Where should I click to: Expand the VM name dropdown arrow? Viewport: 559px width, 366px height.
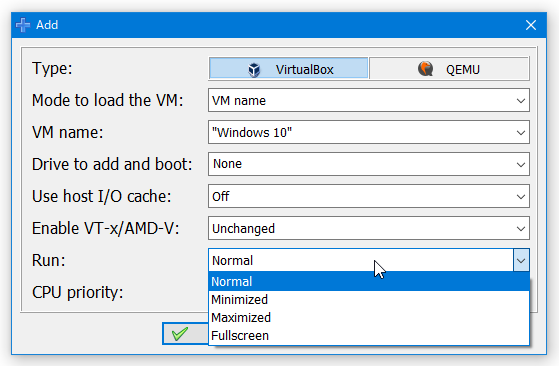(521, 133)
